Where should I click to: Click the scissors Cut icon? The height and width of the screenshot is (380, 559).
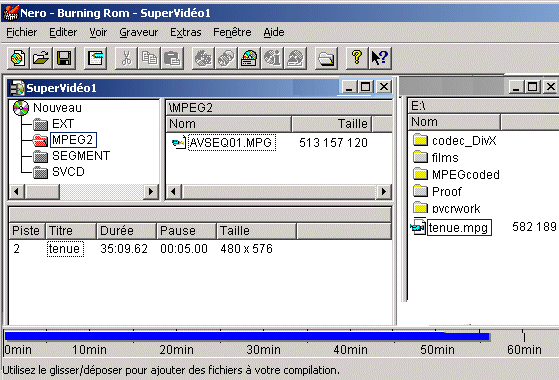[126, 58]
